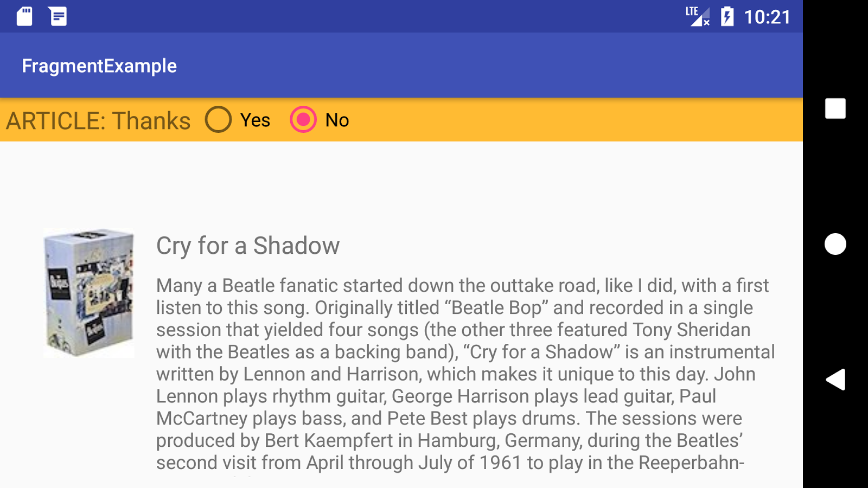The width and height of the screenshot is (868, 488).
Task: Tap the Android home circle button
Action: [x=835, y=244]
